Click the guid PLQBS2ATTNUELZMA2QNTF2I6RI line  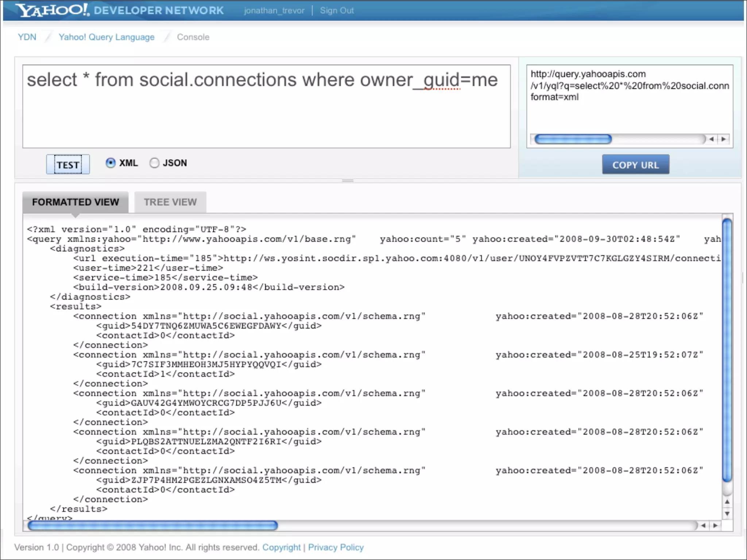pos(209,442)
